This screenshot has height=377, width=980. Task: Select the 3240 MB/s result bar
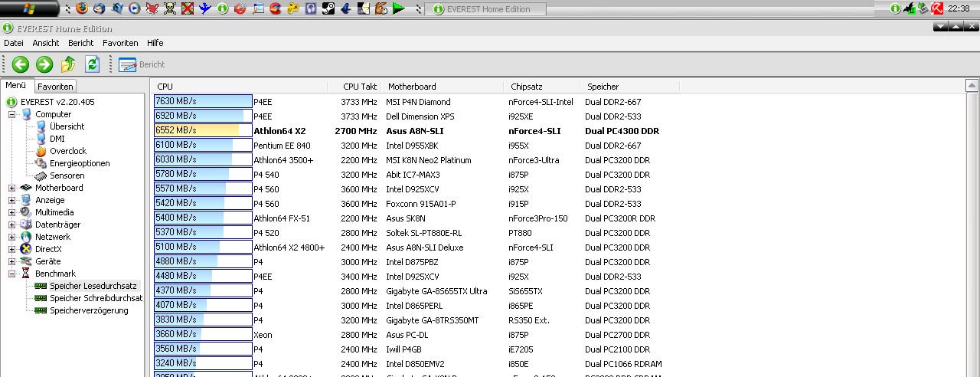(203, 363)
